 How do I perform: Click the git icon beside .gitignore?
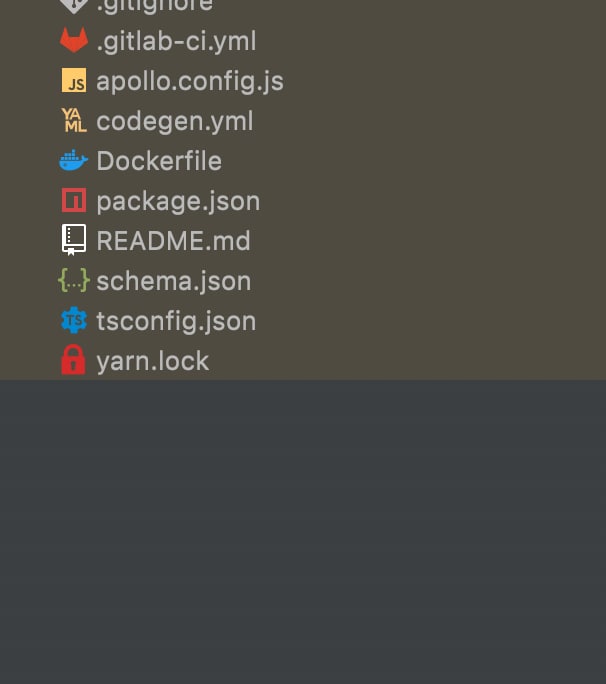(74, 5)
